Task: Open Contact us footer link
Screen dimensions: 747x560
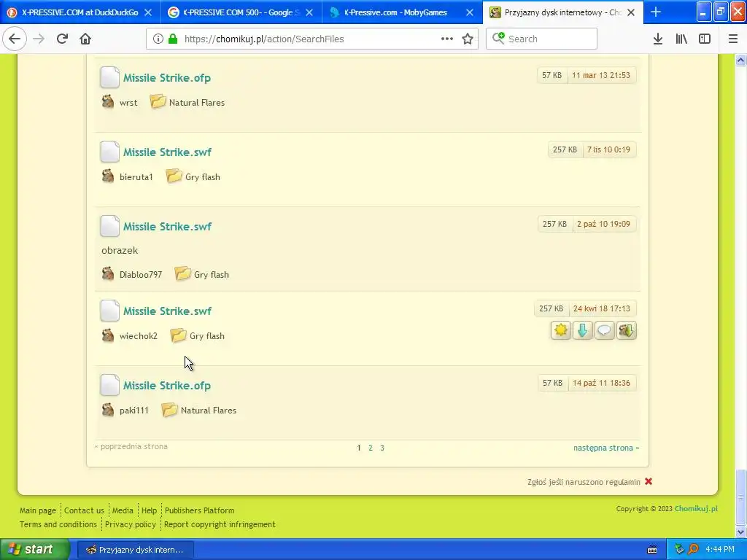Action: [84, 510]
